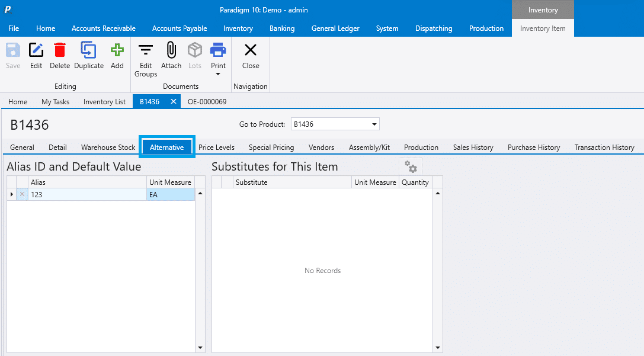Select the EA unit measure cell
This screenshot has height=356, width=644.
171,195
